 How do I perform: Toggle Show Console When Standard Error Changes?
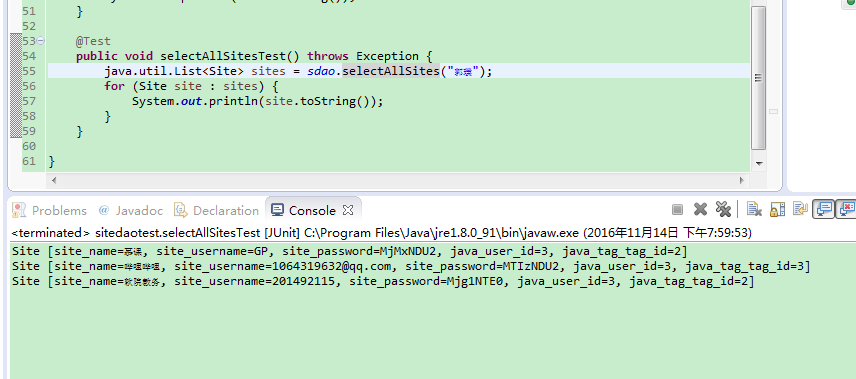point(847,209)
